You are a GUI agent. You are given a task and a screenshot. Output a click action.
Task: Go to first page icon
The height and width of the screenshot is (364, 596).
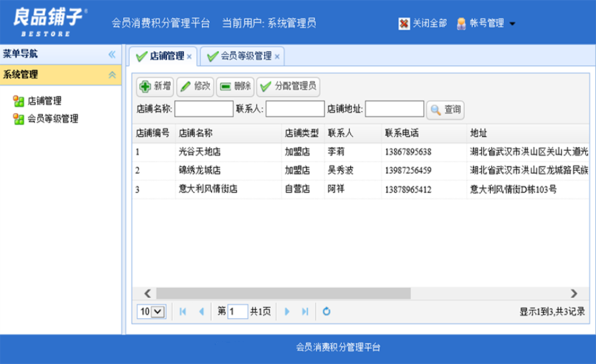click(x=183, y=312)
